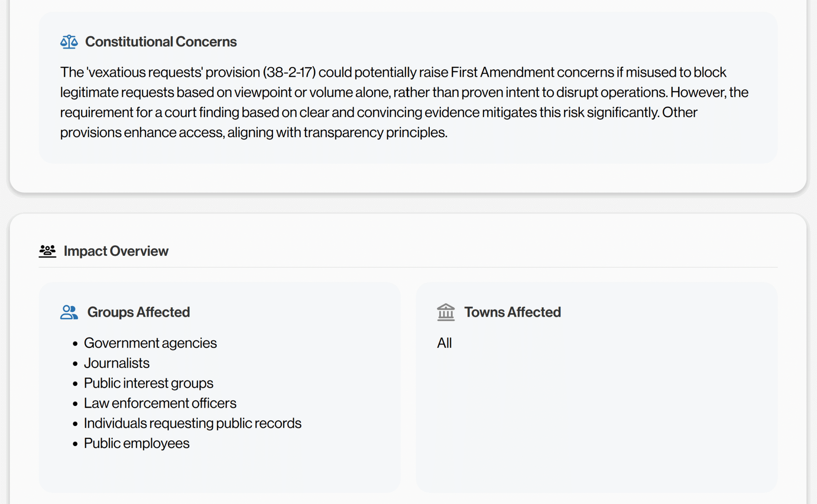Click the Groups Affected heading
Viewport: 817px width, 504px height.
click(138, 312)
